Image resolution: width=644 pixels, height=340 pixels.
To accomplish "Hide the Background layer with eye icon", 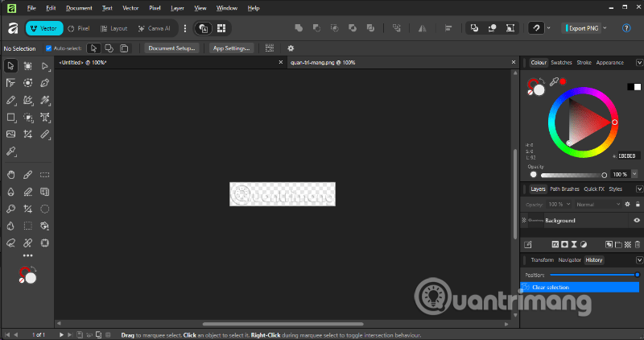I will [637, 221].
